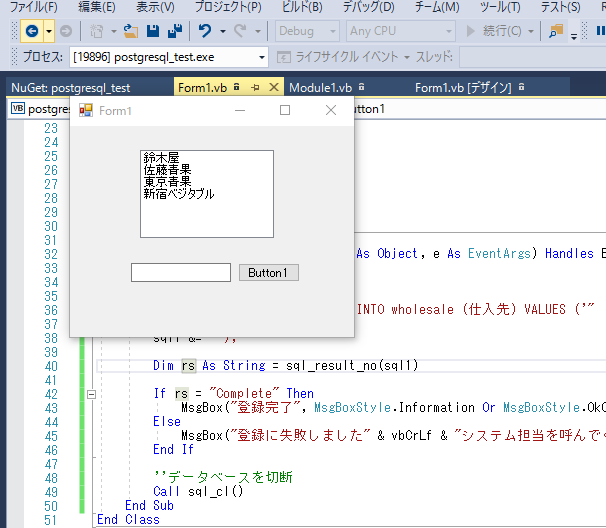Click the Save All icon

click(175, 31)
